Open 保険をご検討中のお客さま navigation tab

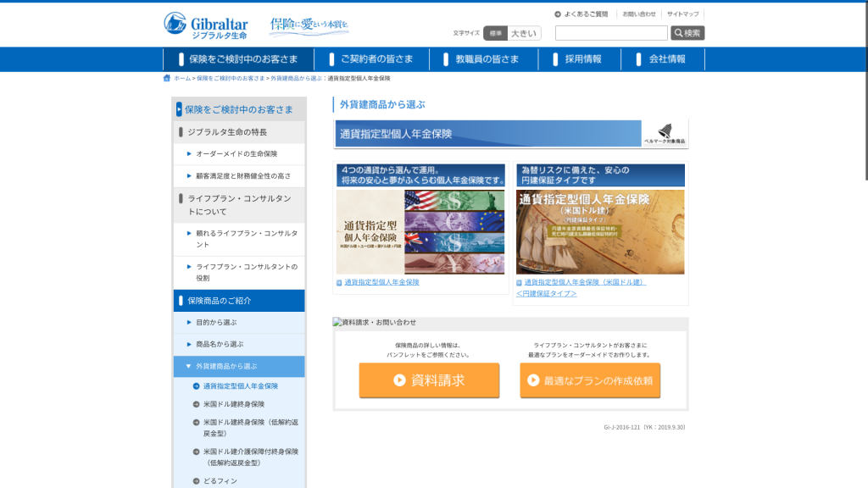(x=238, y=59)
